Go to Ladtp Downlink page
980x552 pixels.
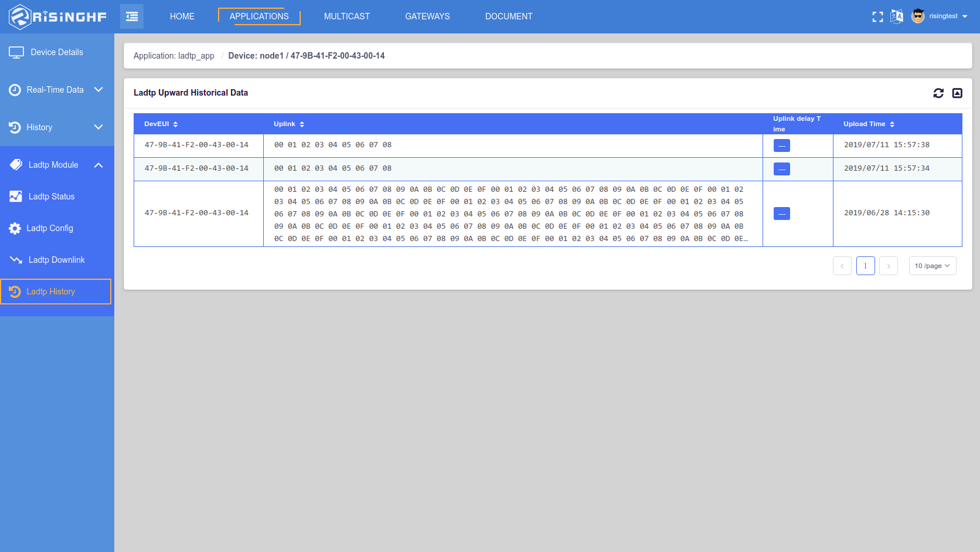pos(56,260)
